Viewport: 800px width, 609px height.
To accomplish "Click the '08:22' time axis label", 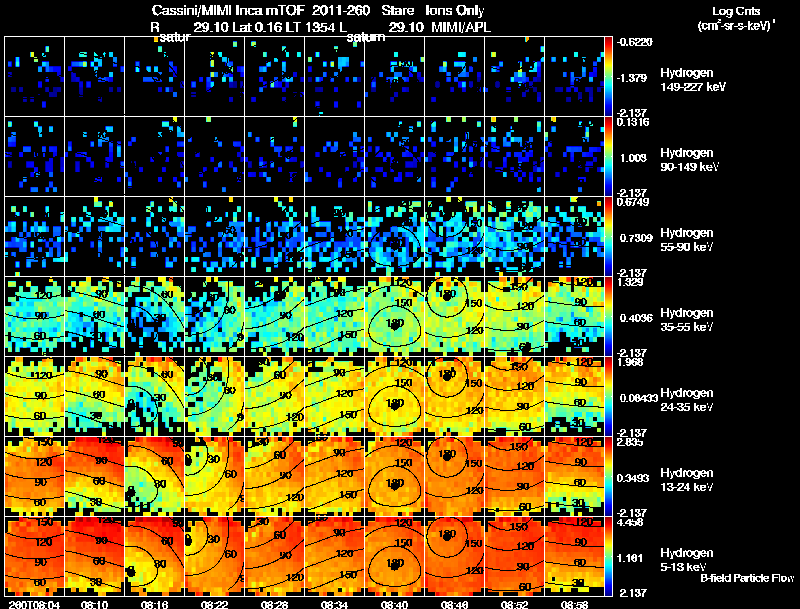I will pyautogui.click(x=214, y=604).
